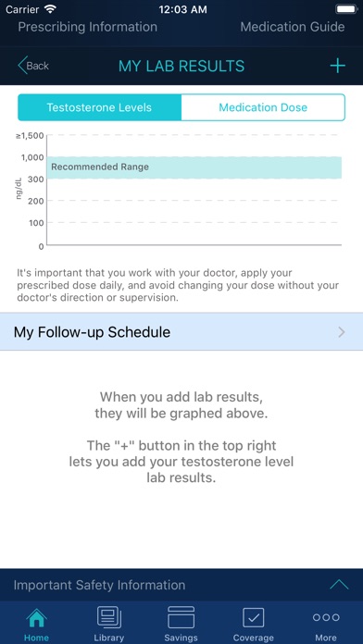Tap the Wi-Fi icon in status bar
Image resolution: width=363 pixels, height=644 pixels.
51,9
